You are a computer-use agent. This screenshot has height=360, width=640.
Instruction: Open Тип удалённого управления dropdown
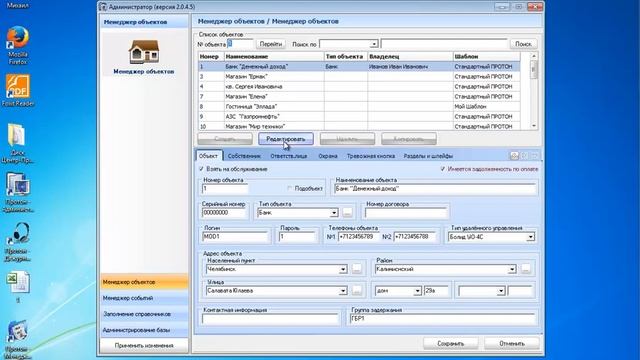click(530, 237)
